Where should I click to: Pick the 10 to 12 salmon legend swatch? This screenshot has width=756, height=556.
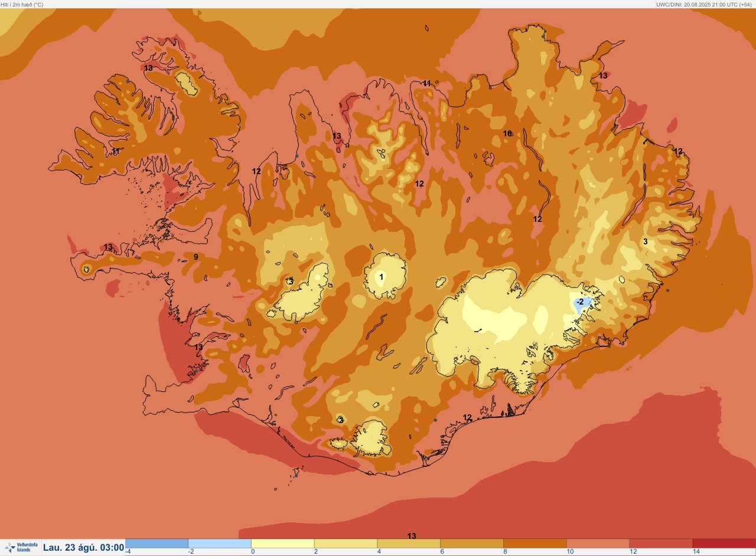coord(598,544)
